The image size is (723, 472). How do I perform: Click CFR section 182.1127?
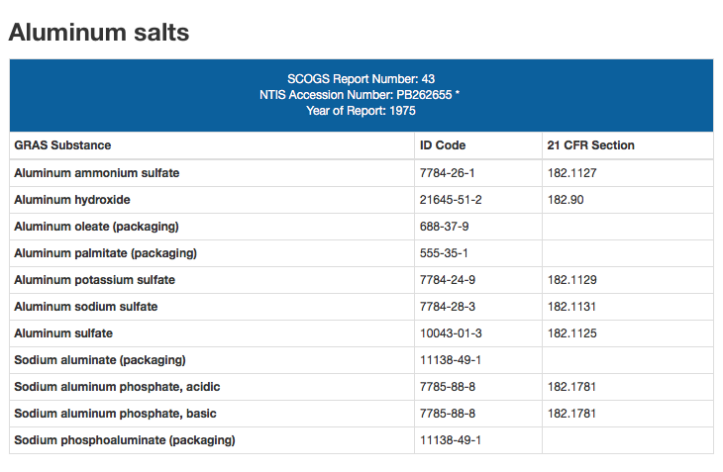572,173
